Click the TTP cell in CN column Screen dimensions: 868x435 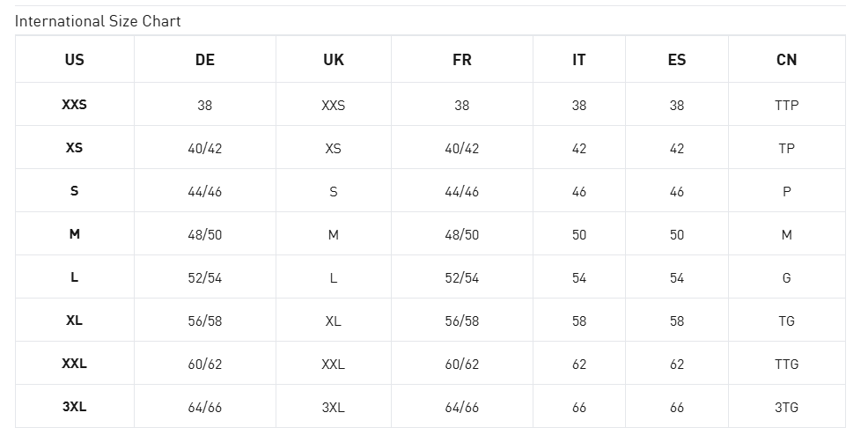[x=787, y=105]
